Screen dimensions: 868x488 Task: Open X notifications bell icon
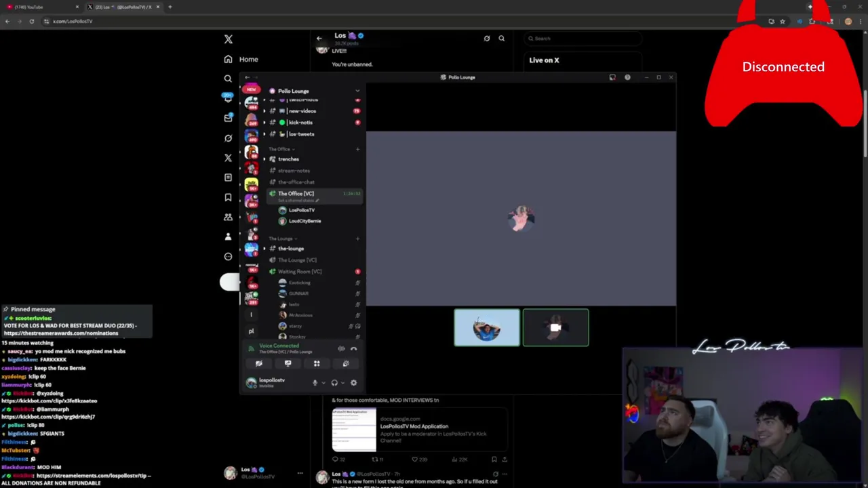pyautogui.click(x=229, y=99)
